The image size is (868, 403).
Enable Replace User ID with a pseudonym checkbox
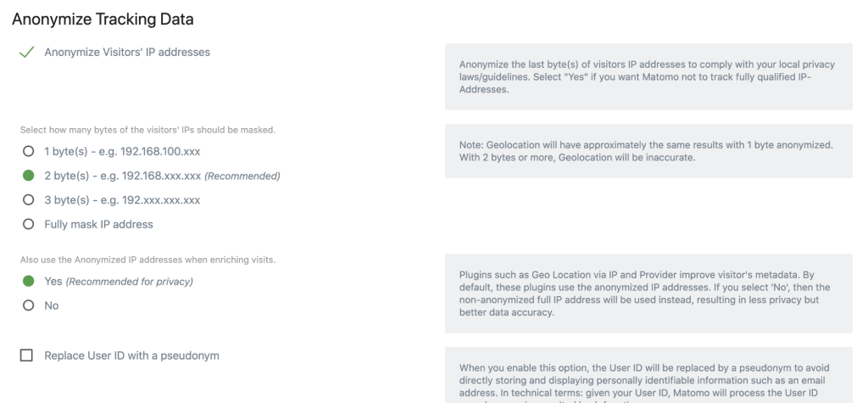click(x=27, y=355)
